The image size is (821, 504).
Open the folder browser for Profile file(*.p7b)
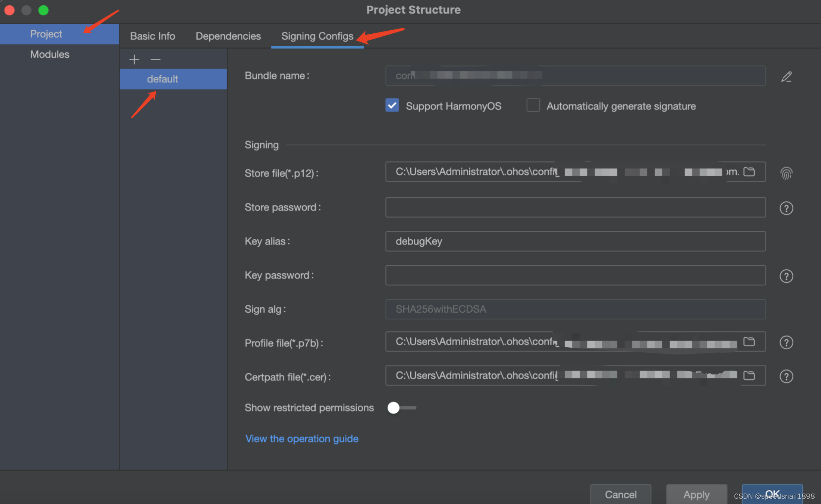tap(749, 341)
